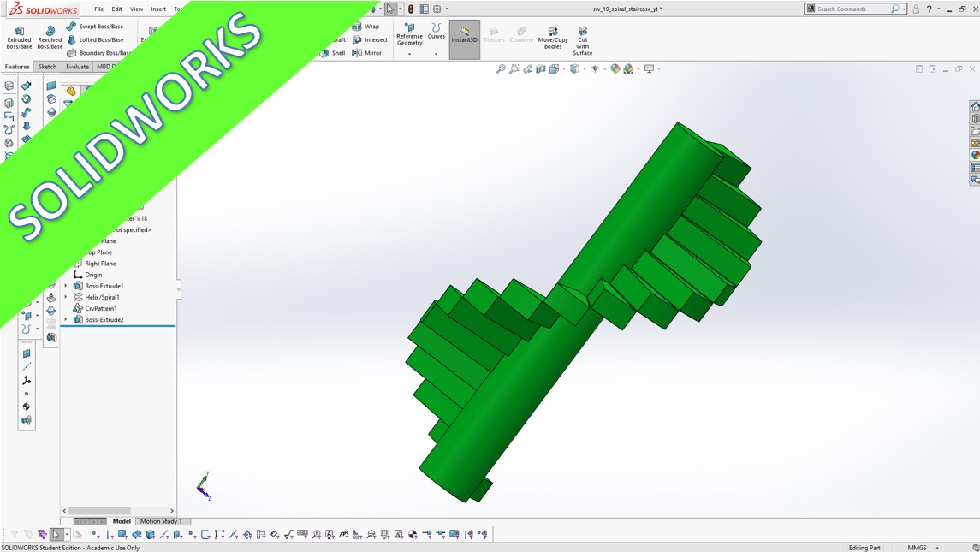The height and width of the screenshot is (552, 980).
Task: Toggle the Filter Center Marks selection filter
Action: pos(248,535)
